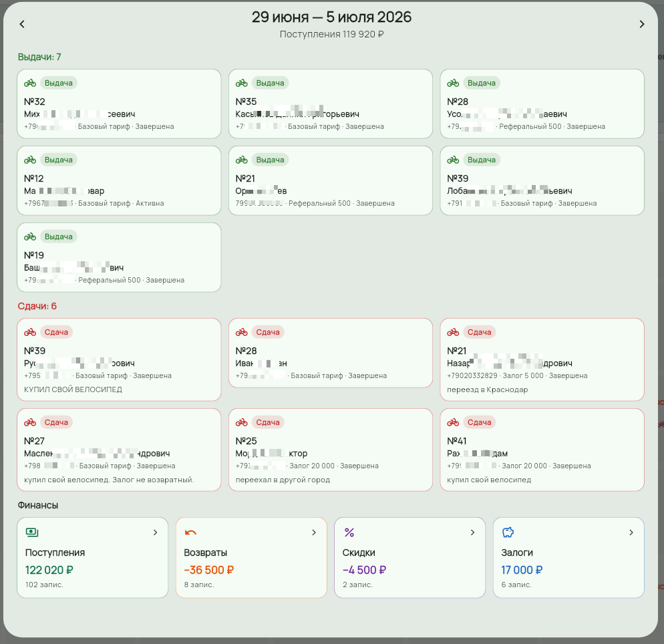Open the return card №21
Image resolution: width=664 pixels, height=644 pixels.
[x=542, y=359]
